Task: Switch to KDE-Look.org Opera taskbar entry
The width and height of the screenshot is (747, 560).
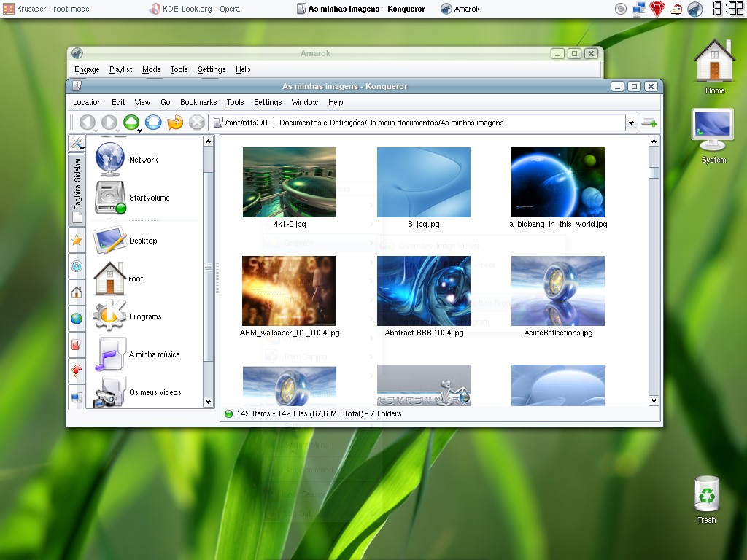Action: (194, 9)
